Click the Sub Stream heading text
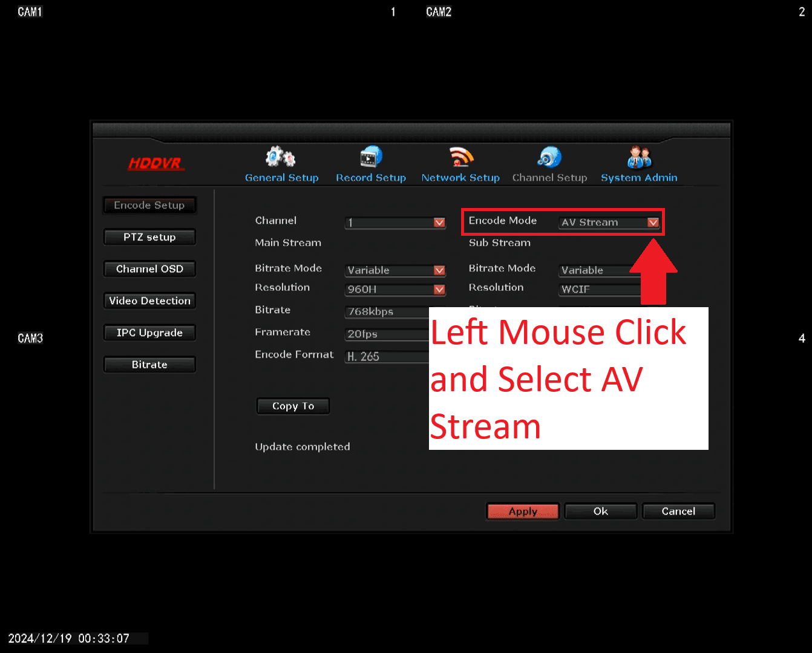This screenshot has width=812, height=653. click(x=500, y=243)
